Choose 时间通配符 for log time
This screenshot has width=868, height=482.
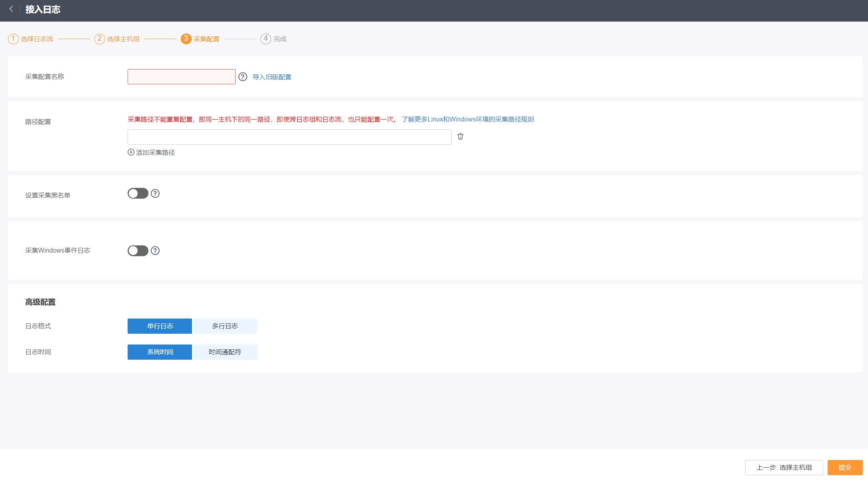[225, 352]
